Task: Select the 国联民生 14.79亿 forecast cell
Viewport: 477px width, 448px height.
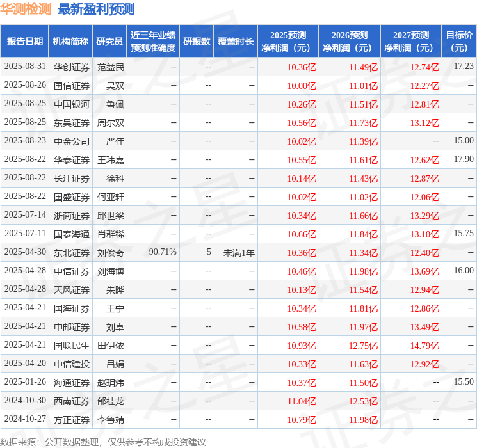Action: point(424,346)
